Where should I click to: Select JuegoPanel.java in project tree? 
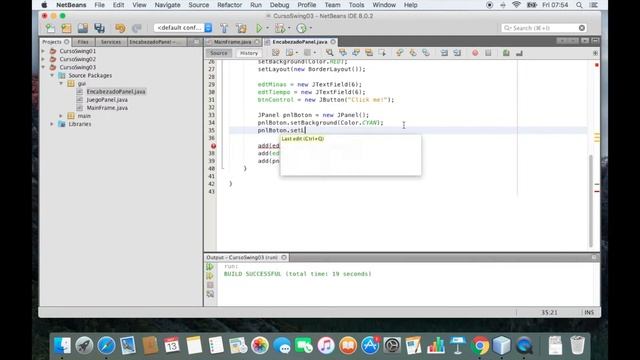click(107, 100)
